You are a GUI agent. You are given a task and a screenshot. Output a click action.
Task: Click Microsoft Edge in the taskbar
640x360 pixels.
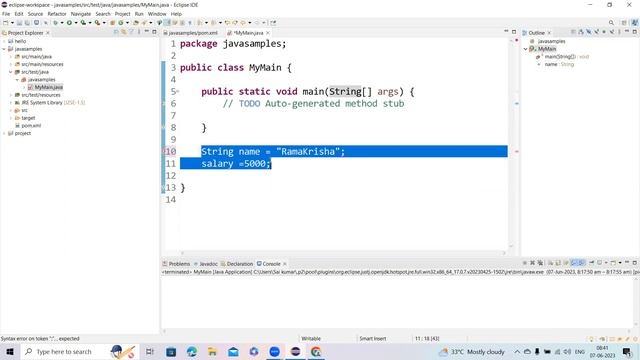point(191,351)
